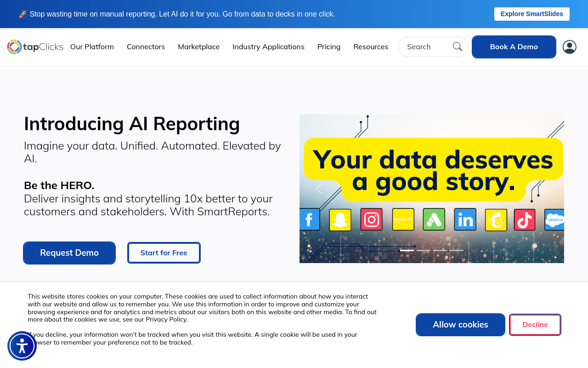Screen dimensions: 588x368
Task: Select fourth carousel slide indicator
Action: (x=457, y=250)
